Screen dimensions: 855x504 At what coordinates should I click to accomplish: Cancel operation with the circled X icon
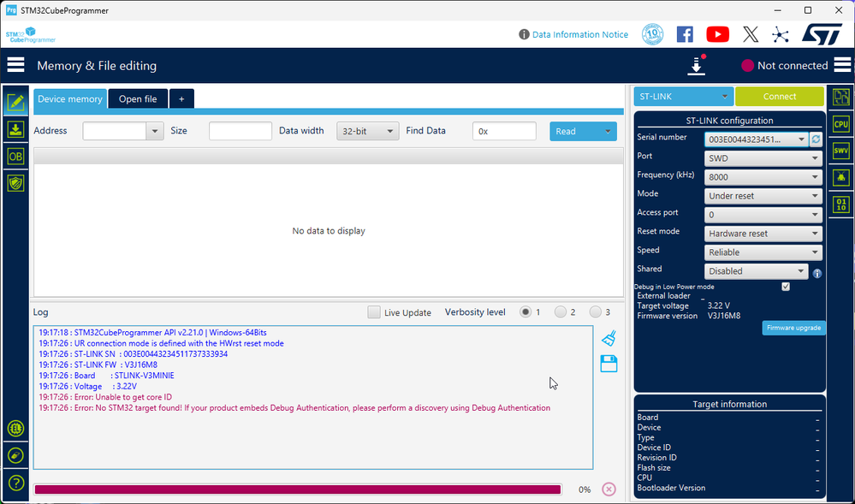point(609,489)
